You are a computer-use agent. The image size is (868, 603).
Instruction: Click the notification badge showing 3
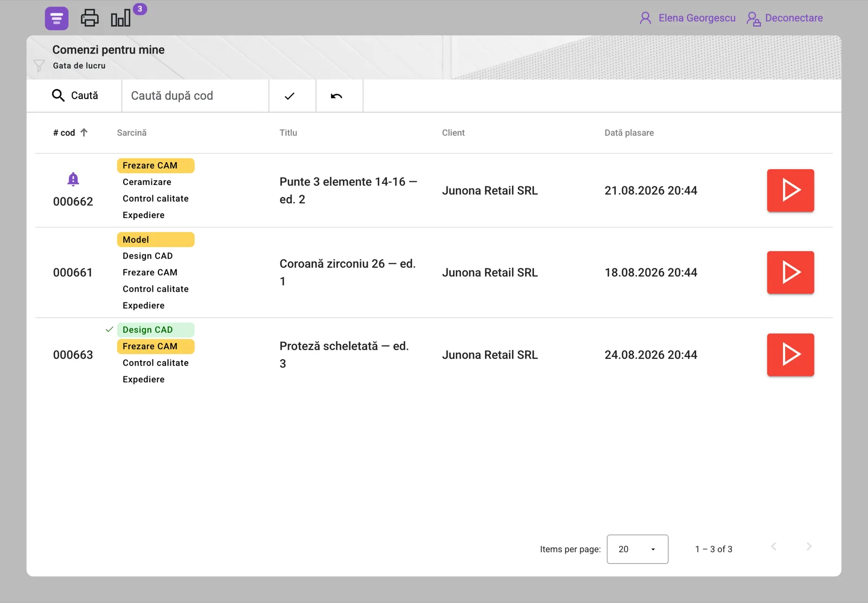click(x=140, y=9)
